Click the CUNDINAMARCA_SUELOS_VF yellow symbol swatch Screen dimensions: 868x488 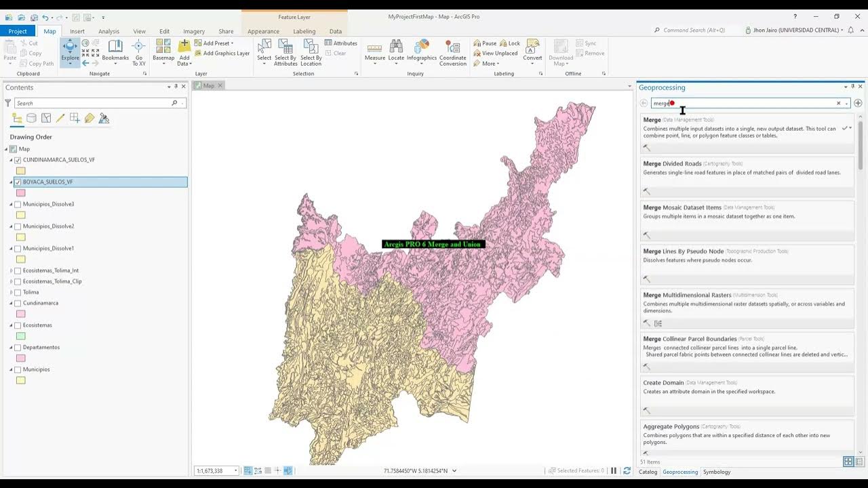click(x=21, y=171)
